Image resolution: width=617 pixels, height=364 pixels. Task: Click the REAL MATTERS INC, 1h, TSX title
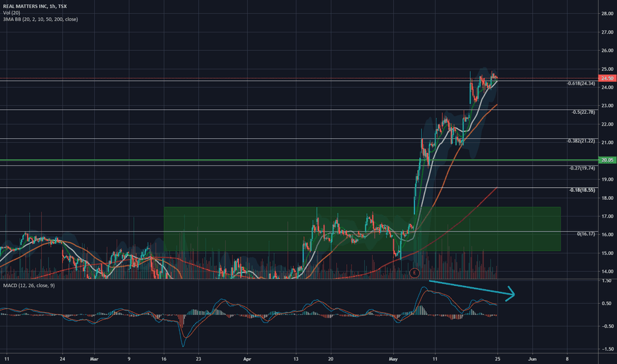tap(34, 7)
